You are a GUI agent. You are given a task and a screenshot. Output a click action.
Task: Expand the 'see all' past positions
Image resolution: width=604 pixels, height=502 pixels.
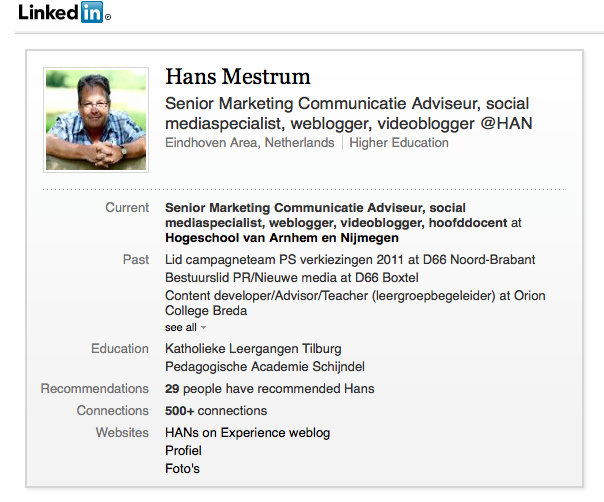[181, 327]
